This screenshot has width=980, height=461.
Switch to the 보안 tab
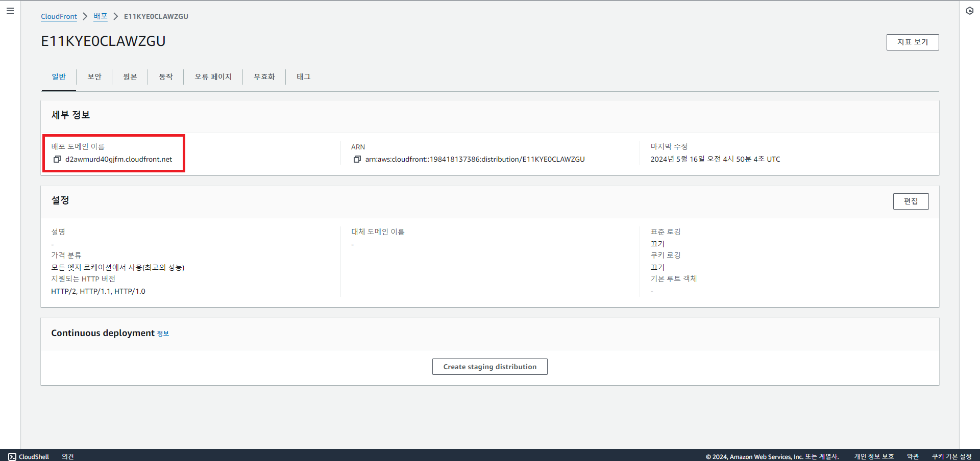click(x=94, y=76)
